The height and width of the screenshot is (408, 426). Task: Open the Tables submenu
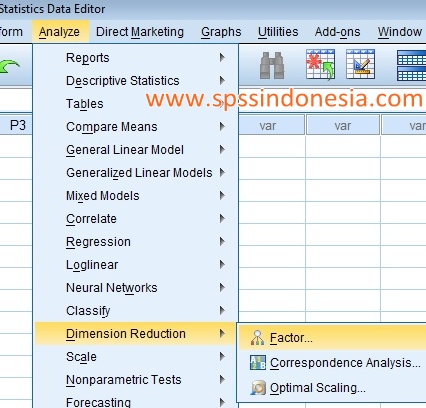pos(136,104)
